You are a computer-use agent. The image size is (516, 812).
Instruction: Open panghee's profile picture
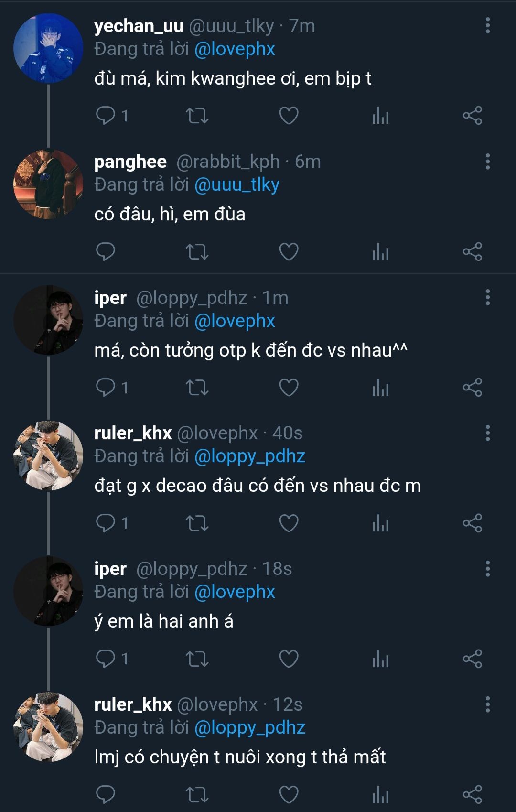click(x=48, y=184)
